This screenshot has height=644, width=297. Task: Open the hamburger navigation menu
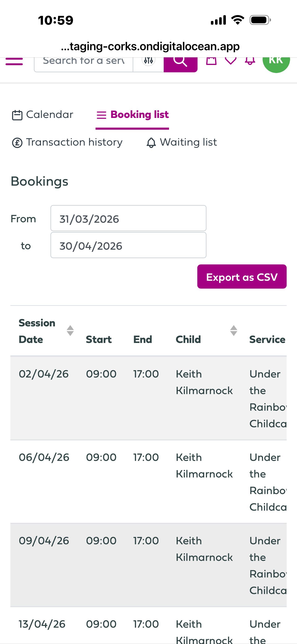14,61
